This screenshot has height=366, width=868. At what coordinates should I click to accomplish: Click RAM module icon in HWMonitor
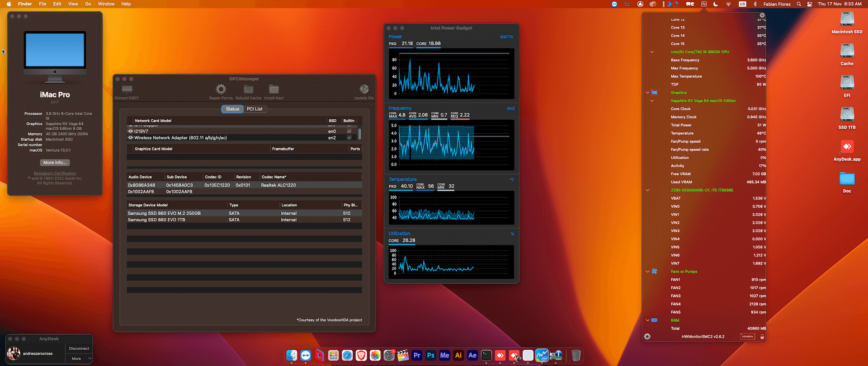click(x=654, y=320)
